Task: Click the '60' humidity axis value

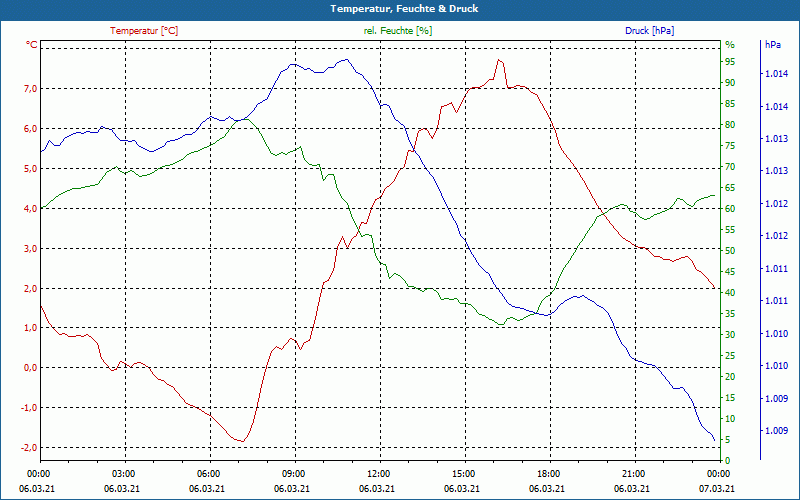Action: click(730, 209)
